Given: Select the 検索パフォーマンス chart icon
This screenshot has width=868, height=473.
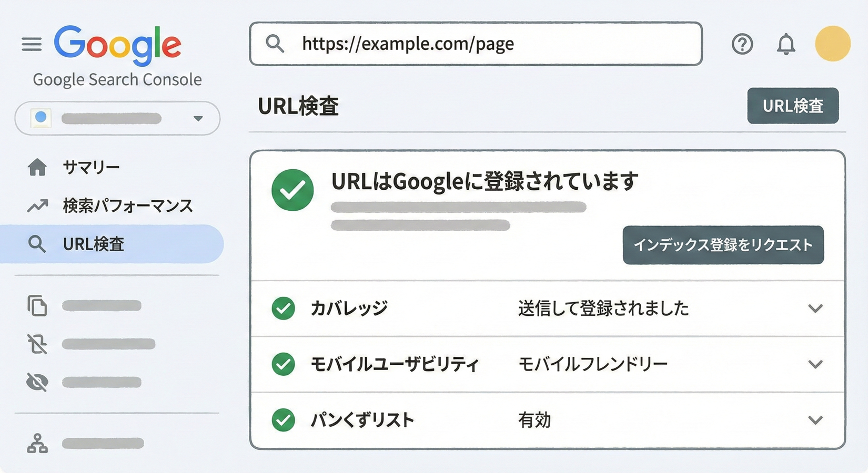Looking at the screenshot, I should tap(37, 205).
